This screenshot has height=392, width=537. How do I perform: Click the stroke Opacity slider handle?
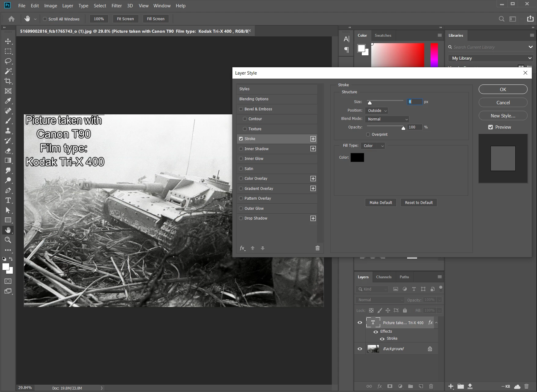(x=403, y=128)
